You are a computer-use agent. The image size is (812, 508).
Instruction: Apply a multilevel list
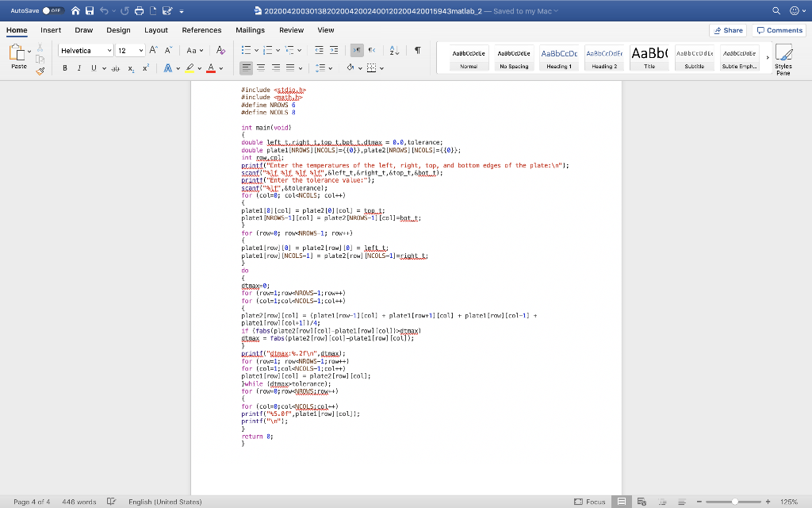point(289,50)
